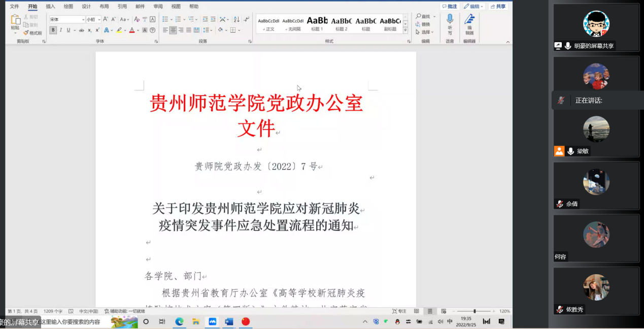The height and width of the screenshot is (329, 644).
Task: Clear all formatting with the eraser icon
Action: click(x=138, y=19)
